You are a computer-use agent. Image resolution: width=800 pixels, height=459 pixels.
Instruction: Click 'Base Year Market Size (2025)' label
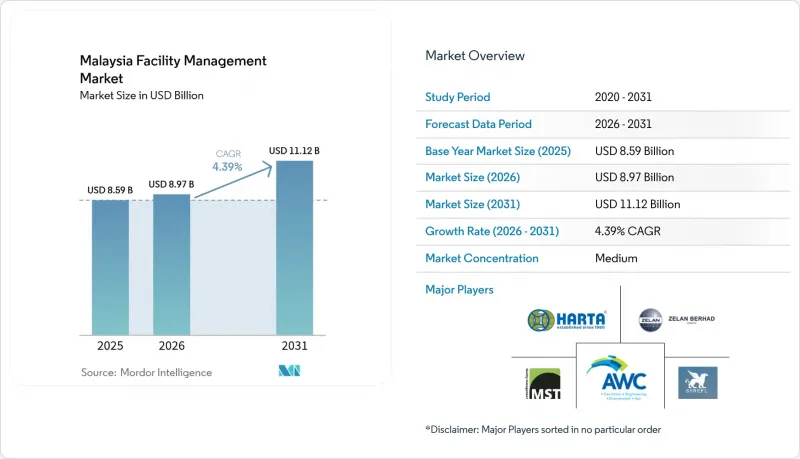pos(498,151)
